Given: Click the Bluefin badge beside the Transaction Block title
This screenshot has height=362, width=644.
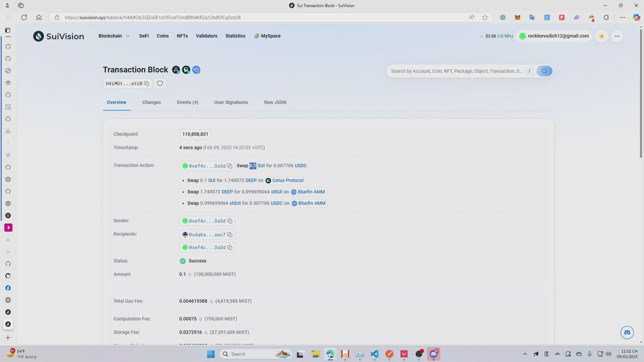Looking at the screenshot, I should (196, 70).
